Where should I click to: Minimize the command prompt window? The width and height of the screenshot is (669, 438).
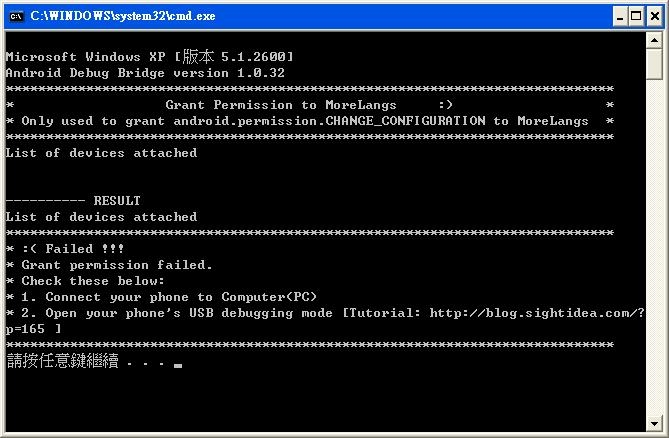620,16
